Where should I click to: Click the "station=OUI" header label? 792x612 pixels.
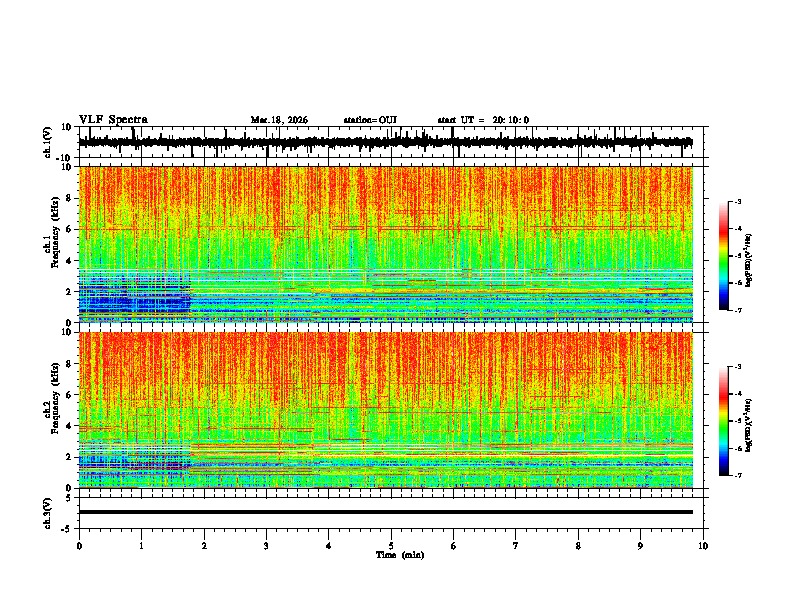[x=370, y=120]
